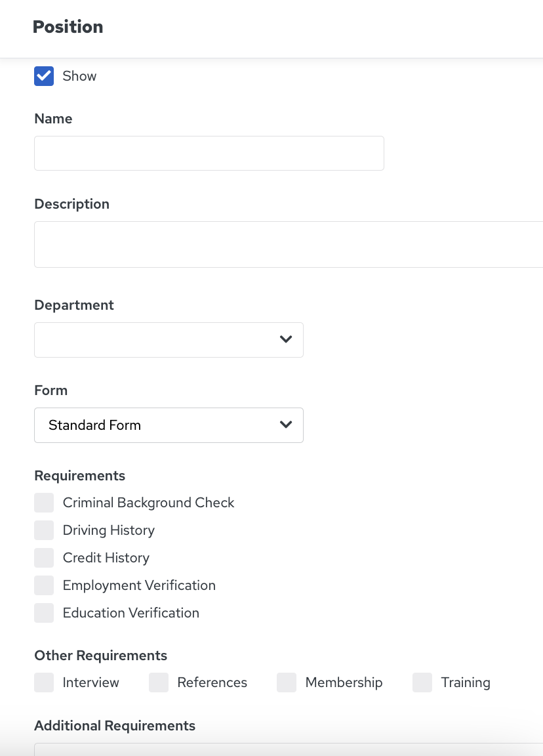Click the Department dropdown chevron arrow
The image size is (543, 756).
pyautogui.click(x=286, y=339)
